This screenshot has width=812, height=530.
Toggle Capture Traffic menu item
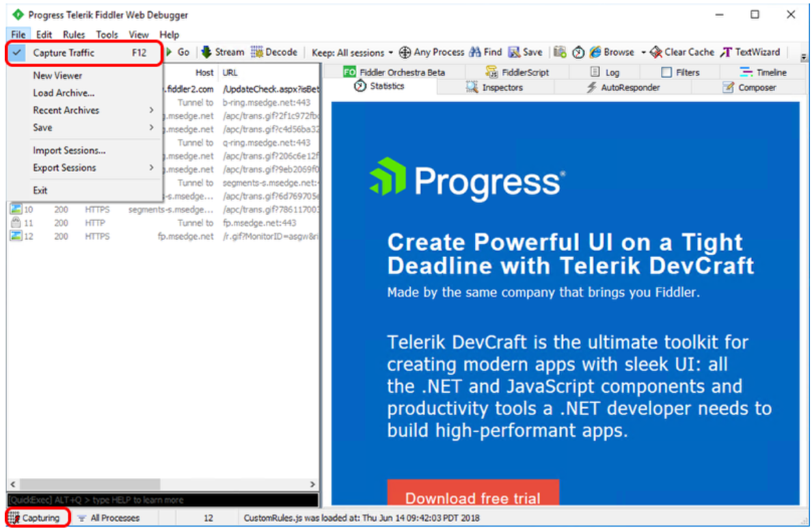click(x=64, y=53)
